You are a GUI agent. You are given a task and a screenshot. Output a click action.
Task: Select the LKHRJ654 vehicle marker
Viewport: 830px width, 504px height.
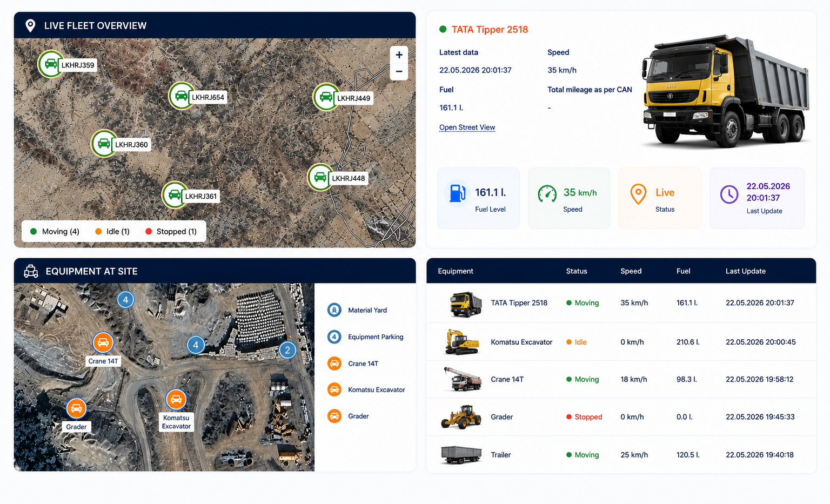182,96
